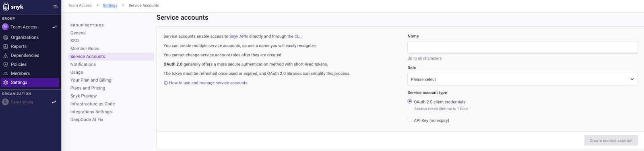This screenshot has height=151, width=644.
Task: Open the Members sidebar icon
Action: coord(6,73)
